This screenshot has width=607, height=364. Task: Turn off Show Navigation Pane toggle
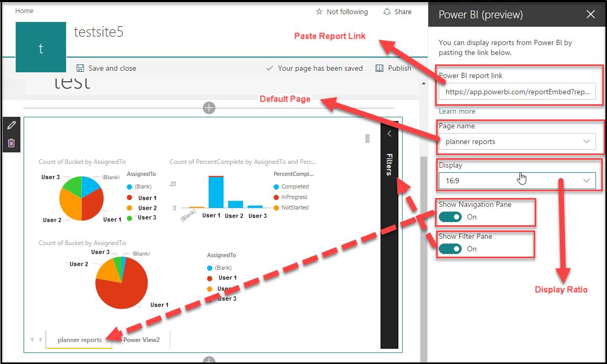tap(450, 217)
